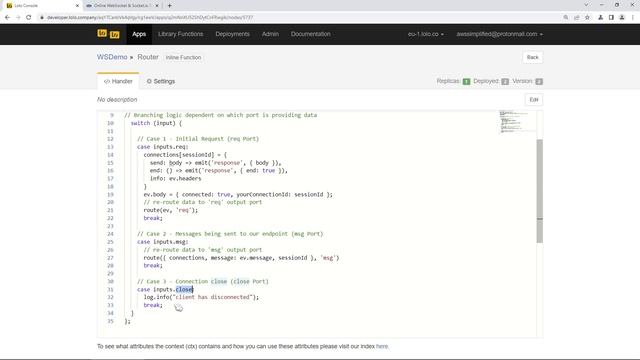Image resolution: width=640 pixels, height=360 pixels.
Task: Open Documentation in the navbar
Action: (x=311, y=34)
